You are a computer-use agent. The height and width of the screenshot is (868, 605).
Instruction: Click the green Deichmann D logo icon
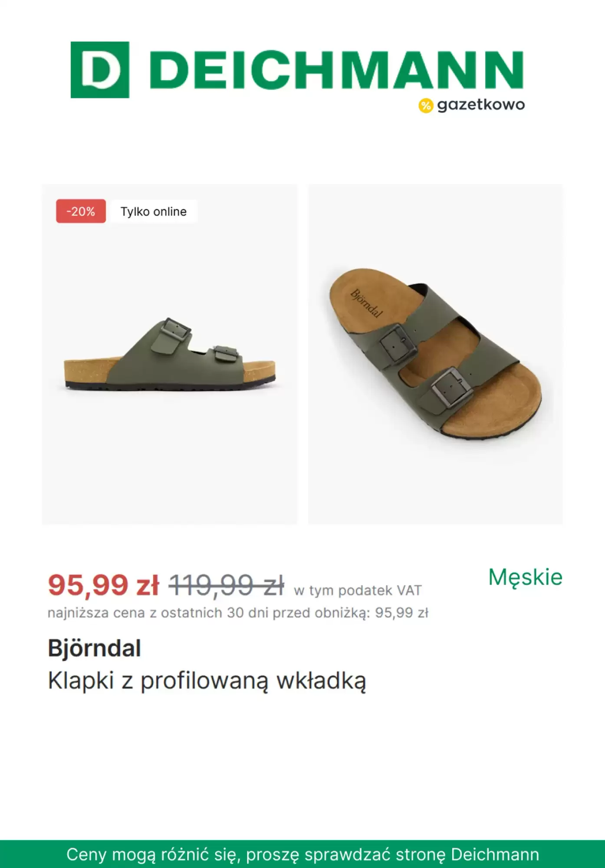point(100,70)
